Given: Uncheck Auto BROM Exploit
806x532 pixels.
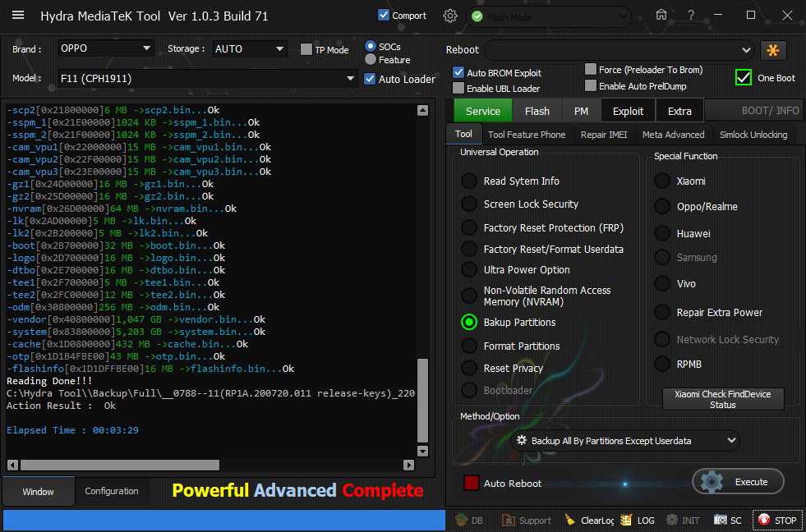Looking at the screenshot, I should [x=458, y=72].
